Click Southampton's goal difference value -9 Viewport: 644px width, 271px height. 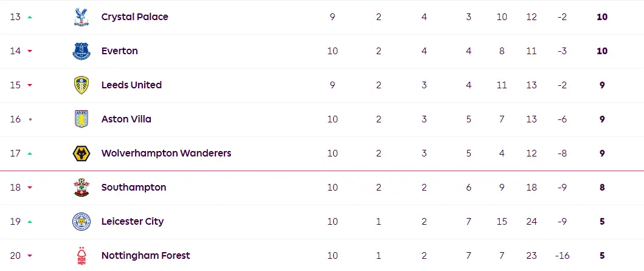[562, 188]
